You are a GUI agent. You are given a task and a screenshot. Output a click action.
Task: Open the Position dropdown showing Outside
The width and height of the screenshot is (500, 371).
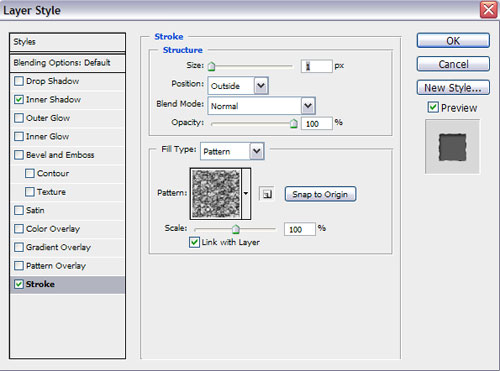238,86
